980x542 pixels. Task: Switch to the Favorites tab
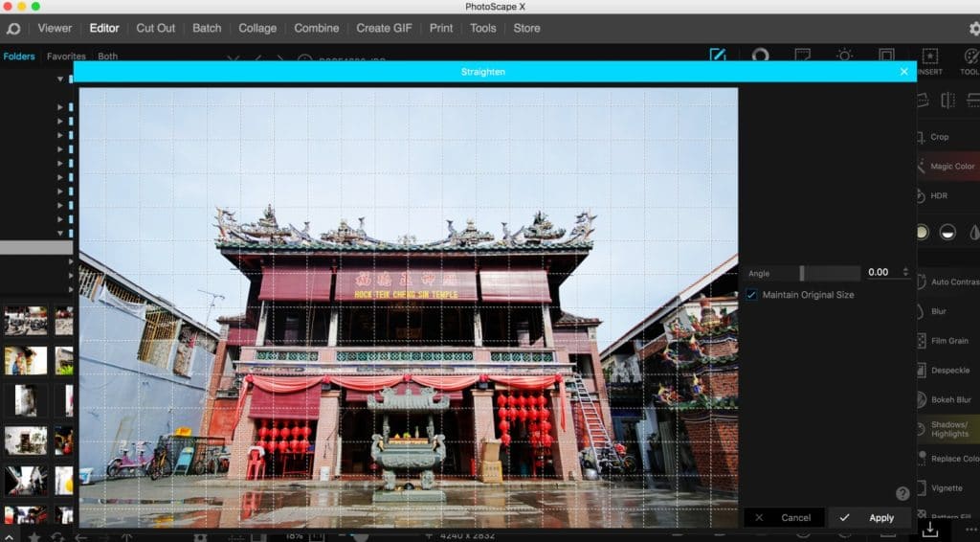click(66, 56)
